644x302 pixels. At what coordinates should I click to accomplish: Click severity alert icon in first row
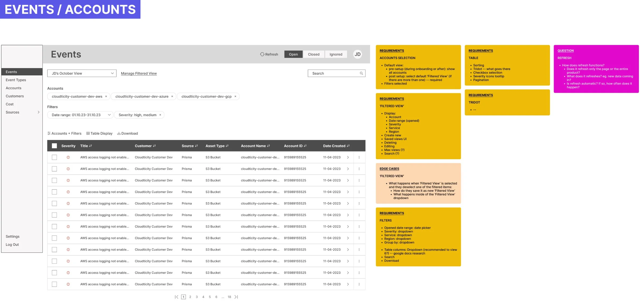(68, 157)
